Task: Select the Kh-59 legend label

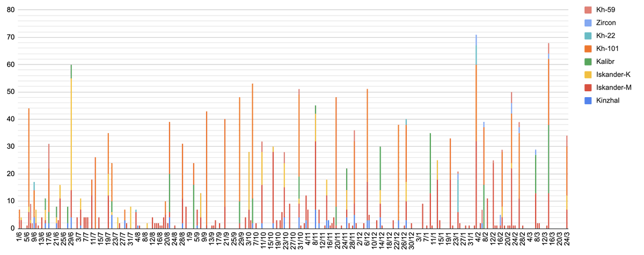Action: 607,10
